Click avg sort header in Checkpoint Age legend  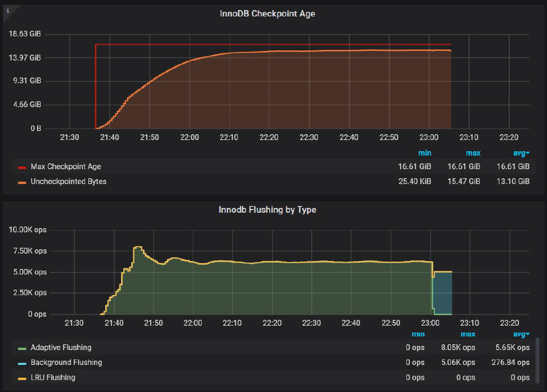519,153
